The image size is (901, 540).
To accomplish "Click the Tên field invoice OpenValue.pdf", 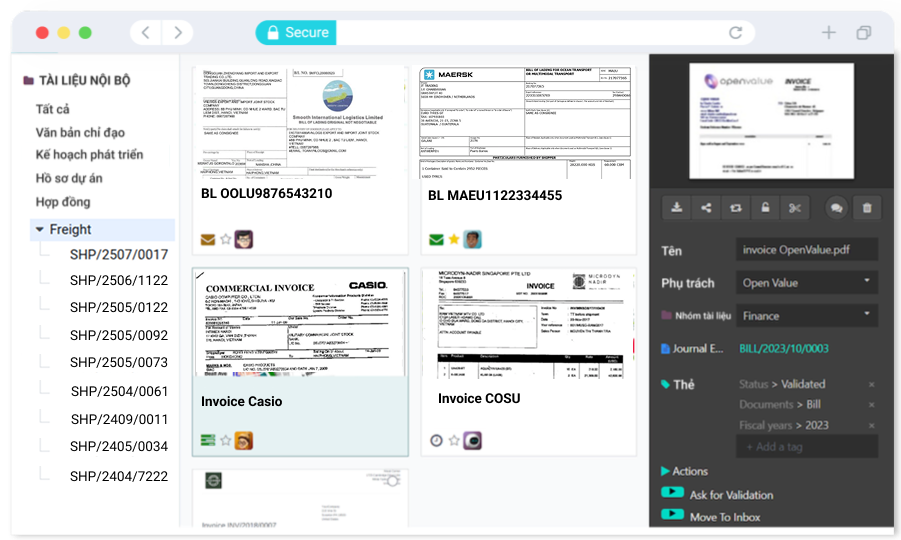I will pyautogui.click(x=807, y=249).
